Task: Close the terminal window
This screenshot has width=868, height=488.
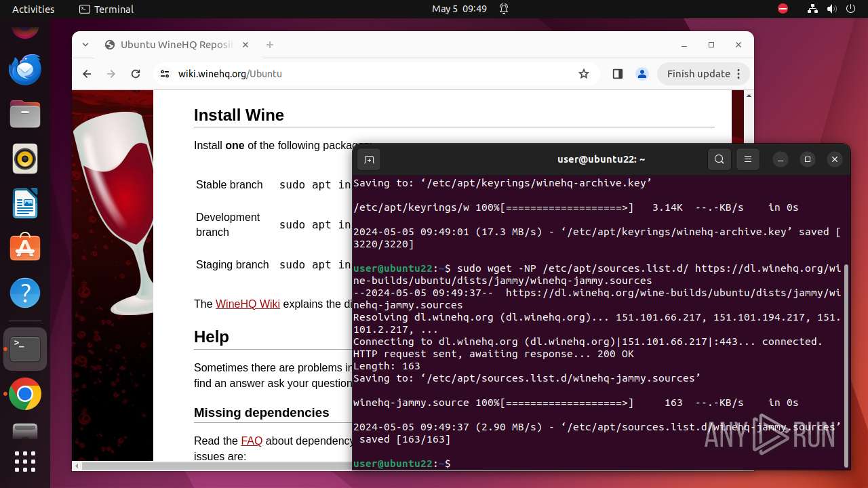Action: point(835,159)
